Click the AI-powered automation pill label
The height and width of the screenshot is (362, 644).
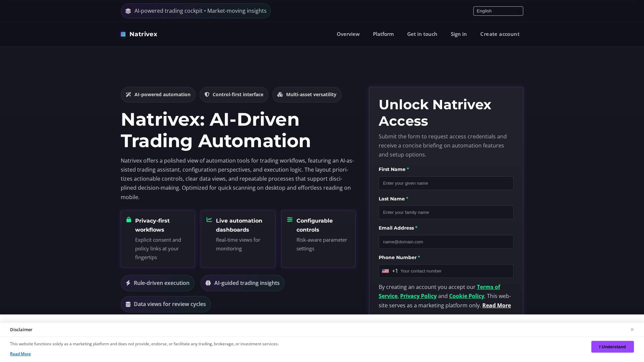tap(162, 95)
